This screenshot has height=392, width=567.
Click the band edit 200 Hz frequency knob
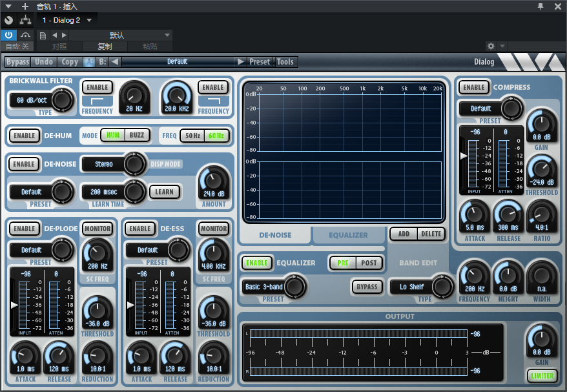point(474,276)
